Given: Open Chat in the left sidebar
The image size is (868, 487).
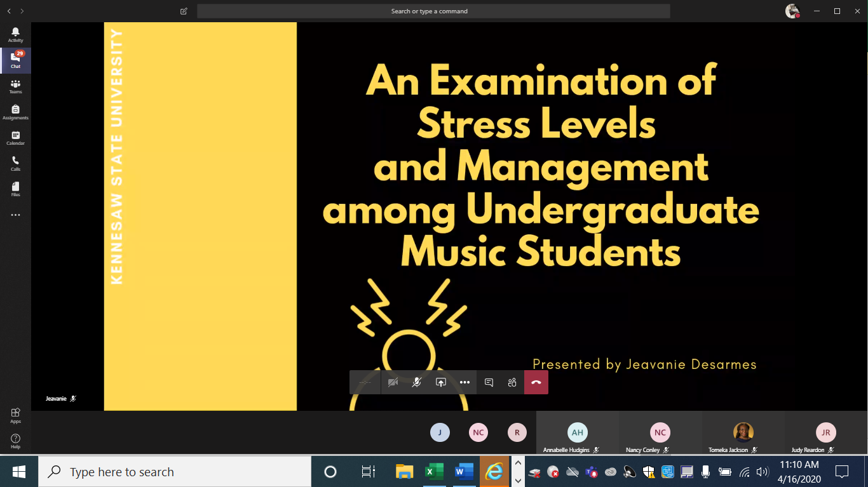Looking at the screenshot, I should click(x=15, y=60).
